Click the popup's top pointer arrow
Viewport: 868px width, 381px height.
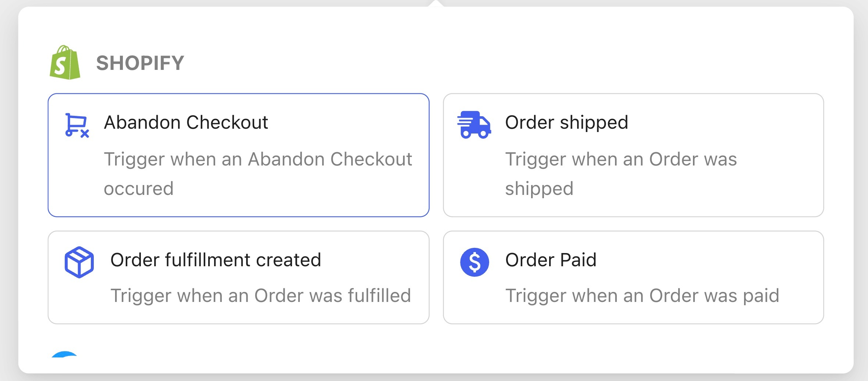(435, 4)
